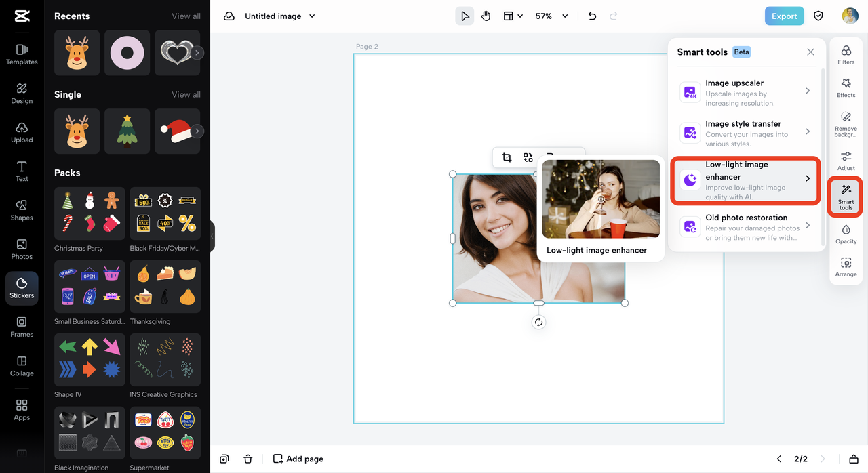
Task: Click the rotate handle below image
Action: click(538, 323)
